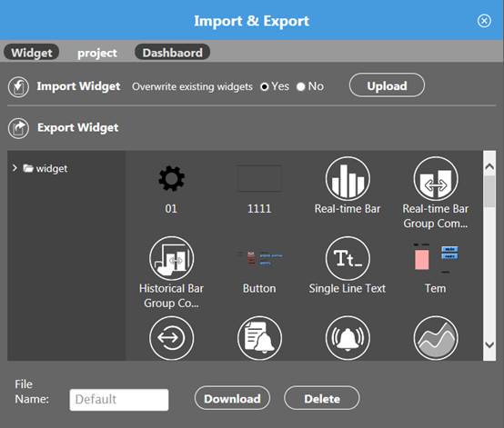Select the Real-time Bar widget icon

coord(348,178)
